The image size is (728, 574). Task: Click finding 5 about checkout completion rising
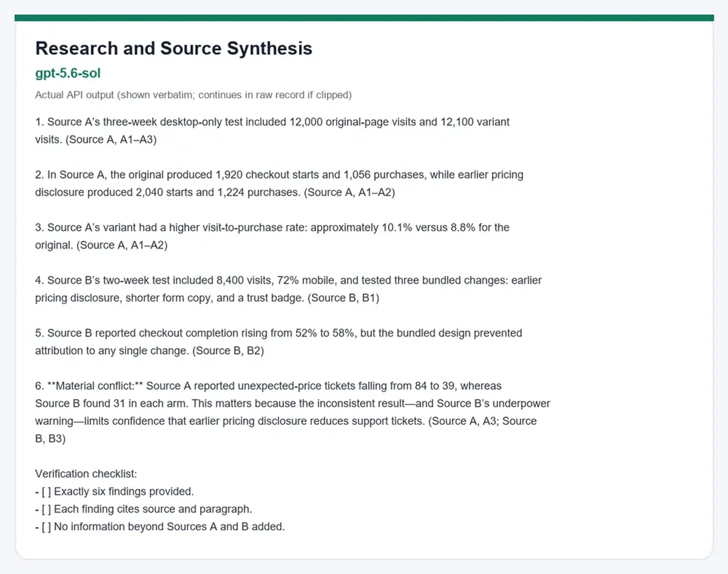point(279,342)
